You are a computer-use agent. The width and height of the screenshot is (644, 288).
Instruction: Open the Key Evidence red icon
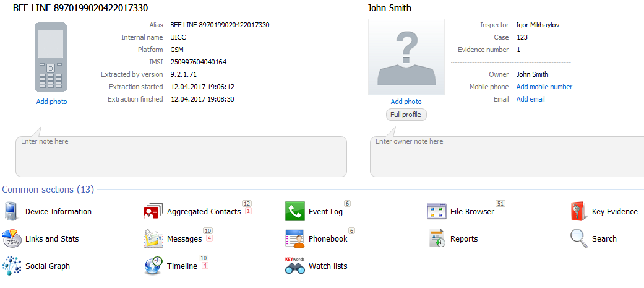pos(578,211)
